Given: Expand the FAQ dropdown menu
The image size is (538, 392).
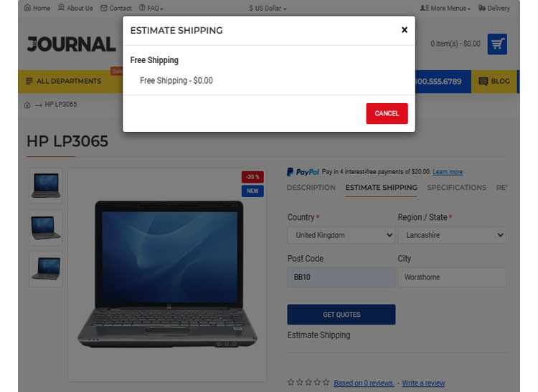Looking at the screenshot, I should coord(151,8).
